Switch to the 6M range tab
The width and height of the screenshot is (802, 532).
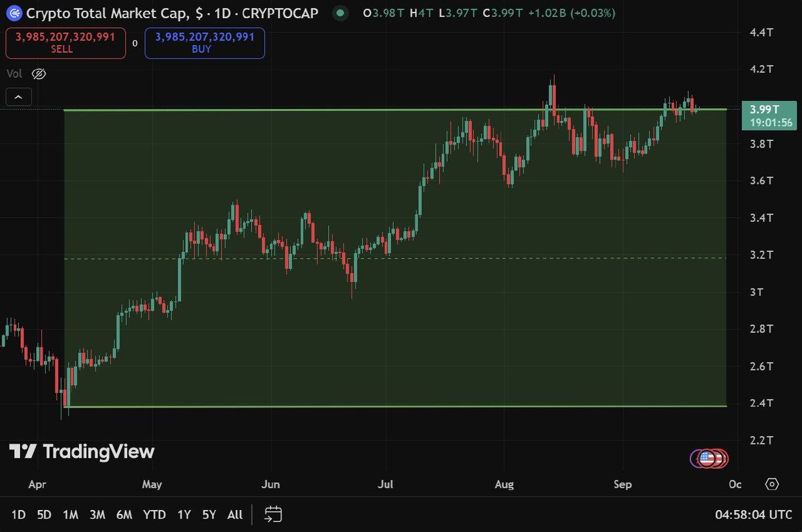(124, 515)
